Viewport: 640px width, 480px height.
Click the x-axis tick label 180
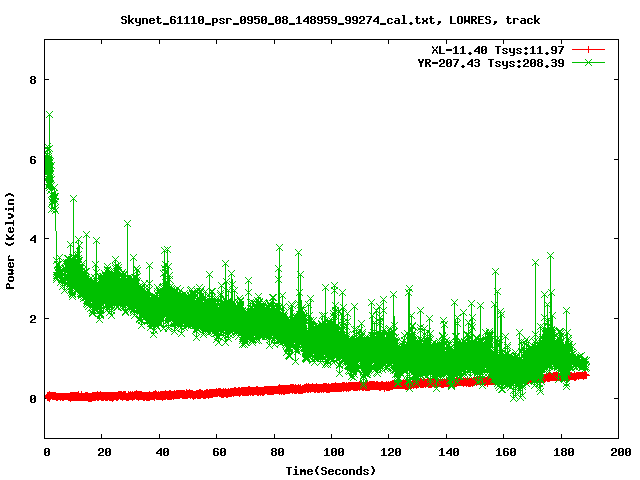564,452
